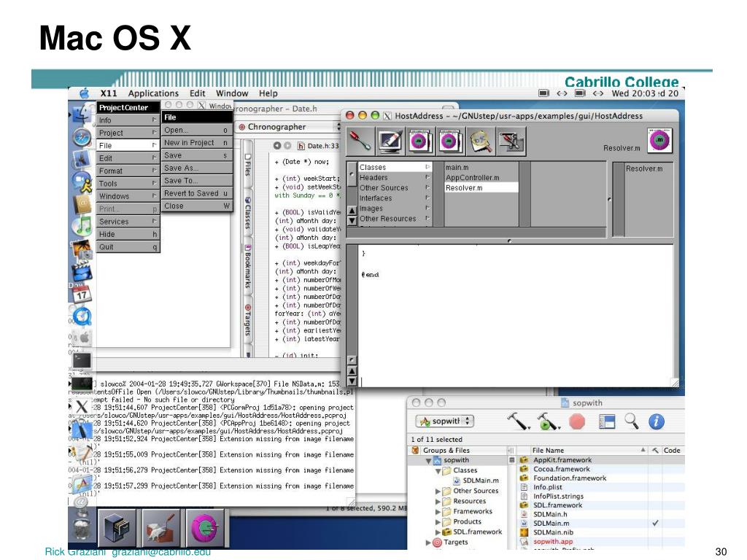The height and width of the screenshot is (560, 747).
Task: Select AppKit.framework in the file list
Action: pos(562,460)
